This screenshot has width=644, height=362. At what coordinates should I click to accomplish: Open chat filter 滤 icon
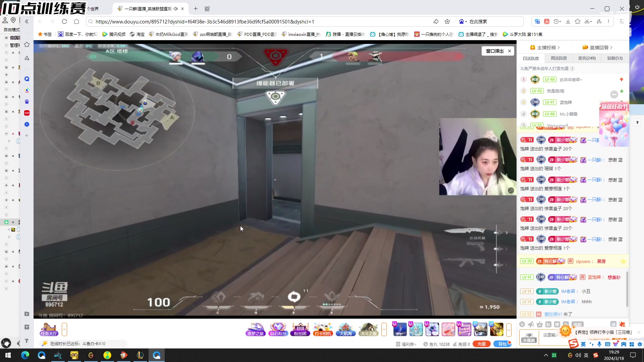[x=613, y=324]
